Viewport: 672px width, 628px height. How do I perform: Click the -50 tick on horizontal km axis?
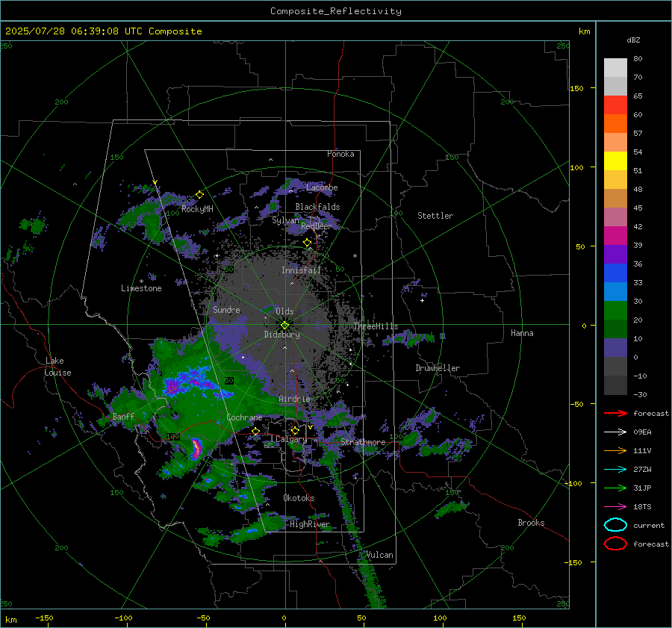pos(203,618)
